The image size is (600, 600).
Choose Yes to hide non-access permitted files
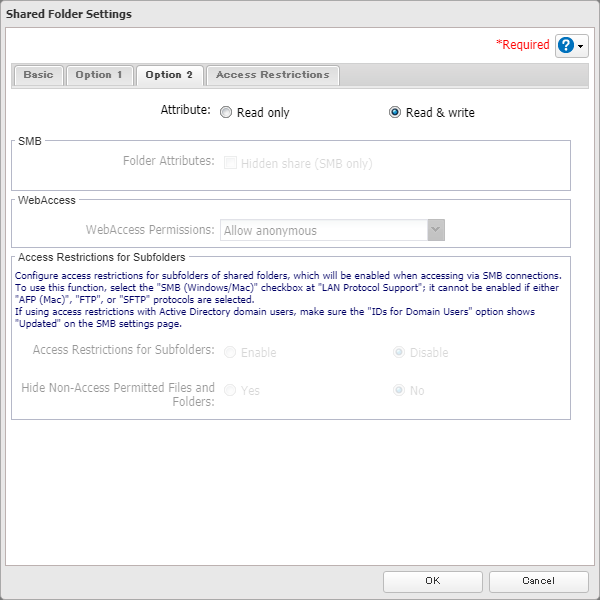(x=231, y=391)
